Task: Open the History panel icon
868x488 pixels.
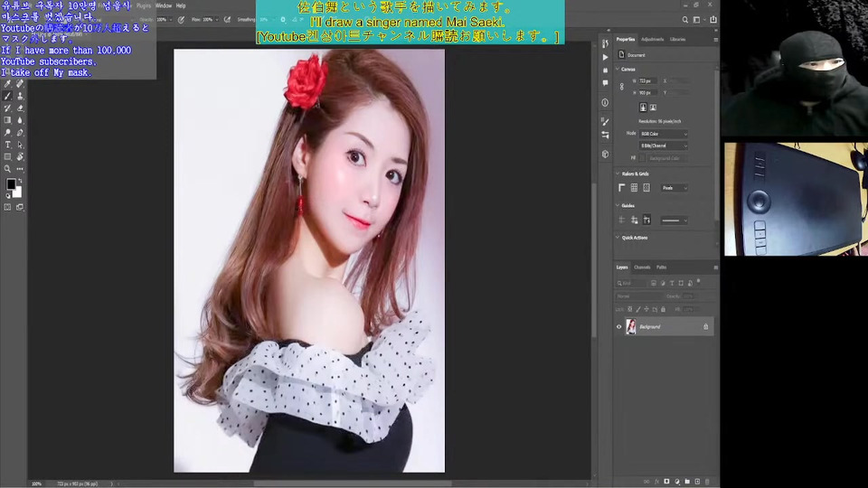Action: [x=605, y=44]
